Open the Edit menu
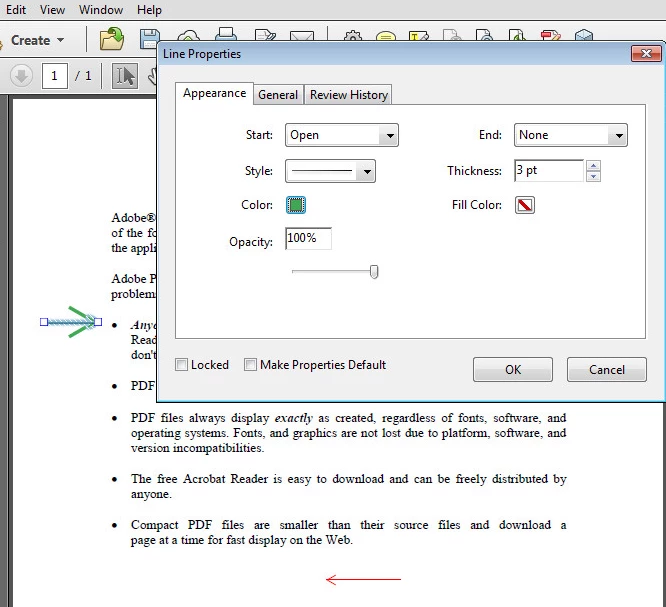This screenshot has width=666, height=607. click(16, 9)
